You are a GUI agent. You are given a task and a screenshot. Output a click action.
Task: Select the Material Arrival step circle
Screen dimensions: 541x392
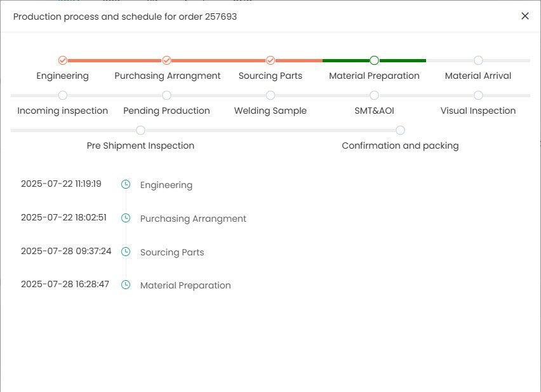pos(478,60)
